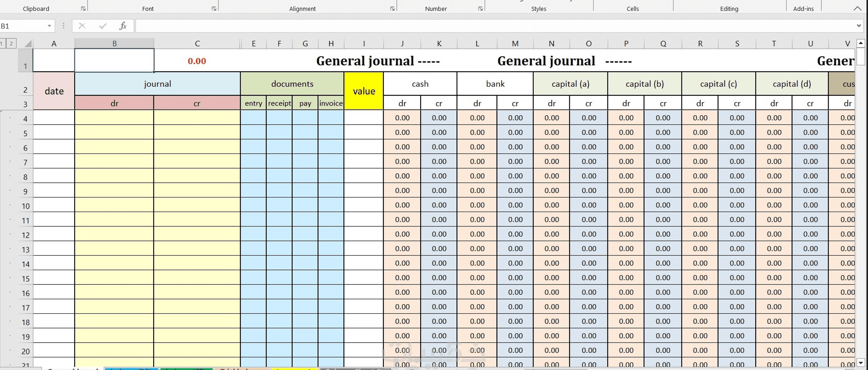Click the "cr" cell under journal
Viewport: 868px width, 370px height.
197,103
